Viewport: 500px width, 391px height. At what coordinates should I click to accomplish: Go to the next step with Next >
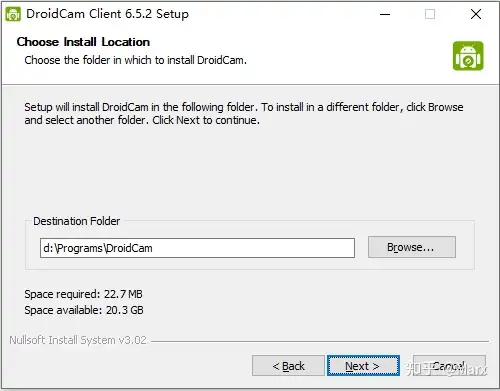point(363,366)
